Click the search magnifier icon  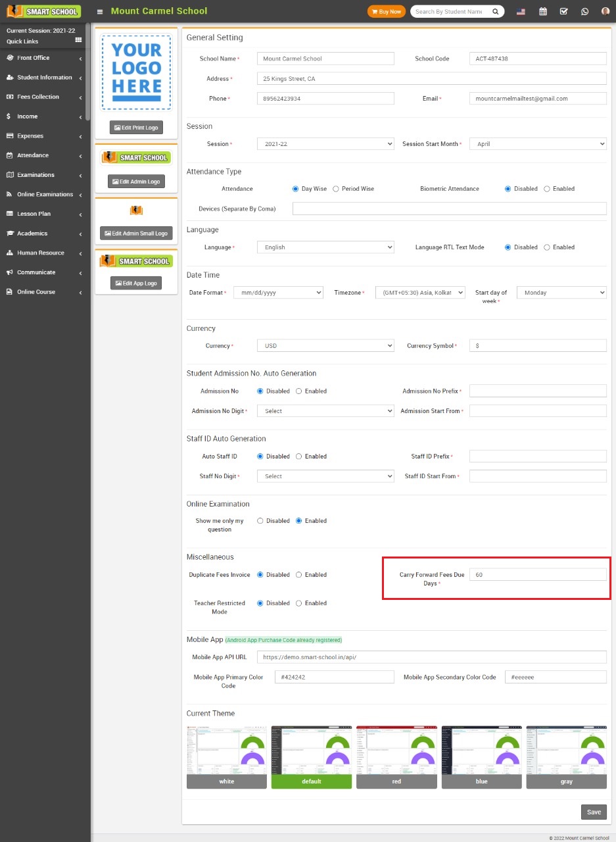[496, 11]
